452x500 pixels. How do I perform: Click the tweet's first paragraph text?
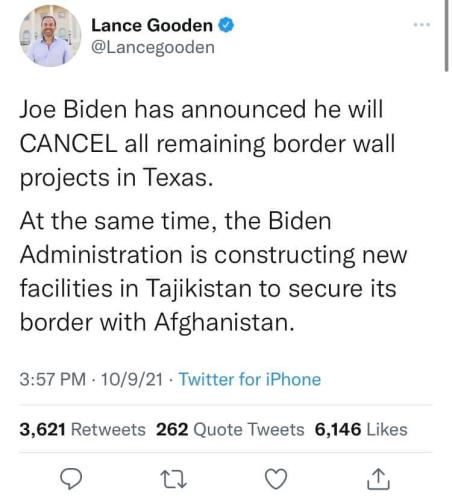(x=207, y=144)
